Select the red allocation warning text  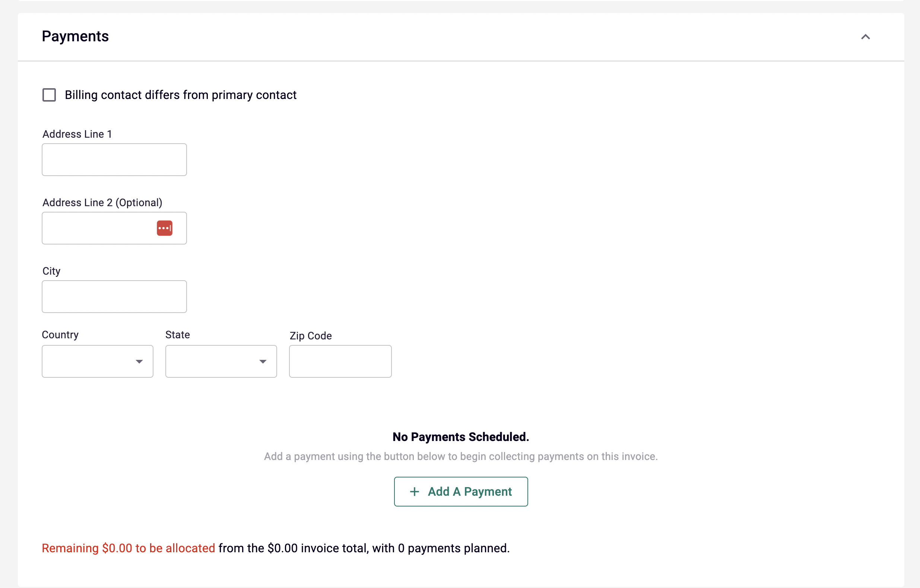pyautogui.click(x=128, y=548)
